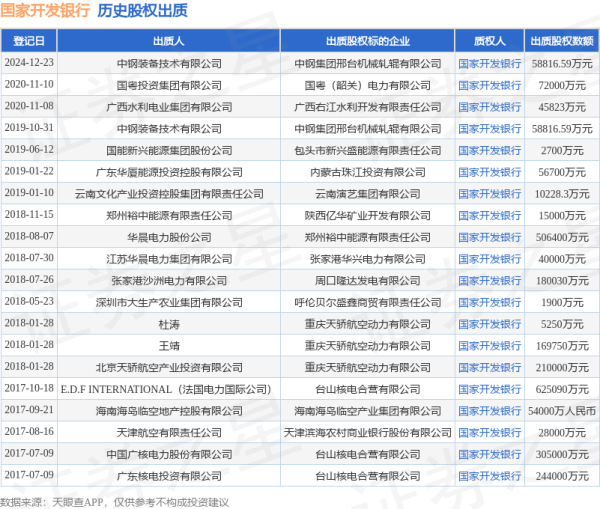Click amount 180030万元
The width and height of the screenshot is (600, 509).
pyautogui.click(x=562, y=281)
